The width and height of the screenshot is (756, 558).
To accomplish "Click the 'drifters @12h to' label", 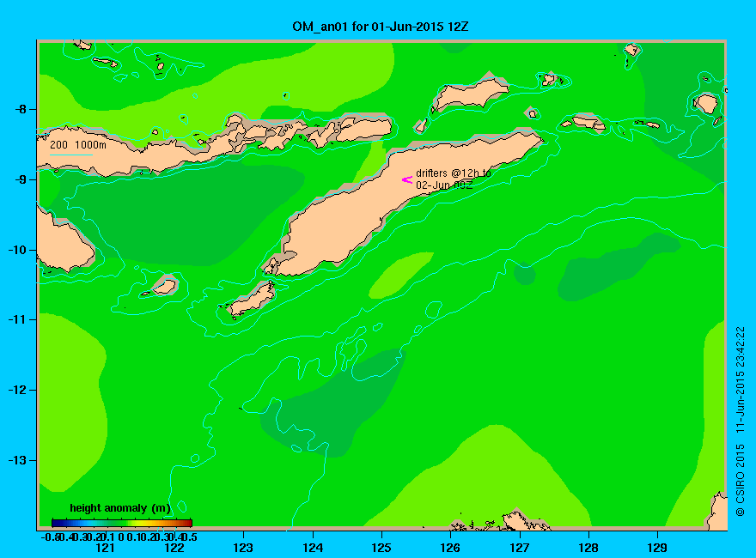I will coord(454,173).
